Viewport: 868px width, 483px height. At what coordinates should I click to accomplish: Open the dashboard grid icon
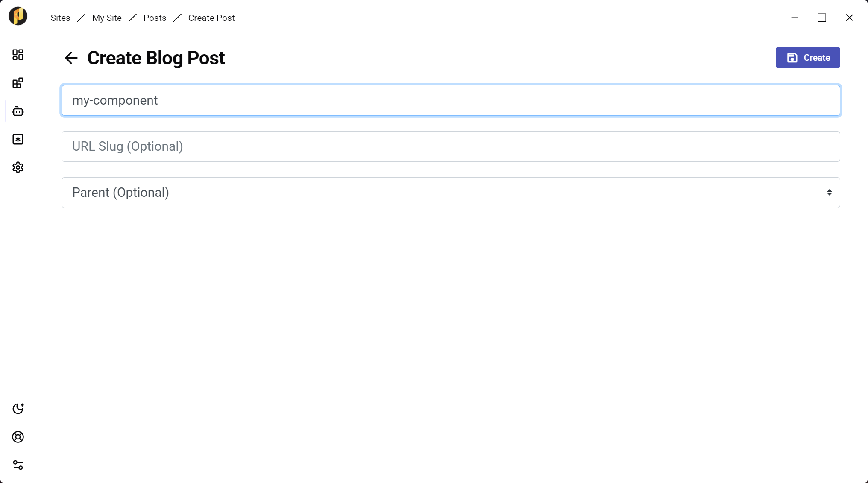18,55
